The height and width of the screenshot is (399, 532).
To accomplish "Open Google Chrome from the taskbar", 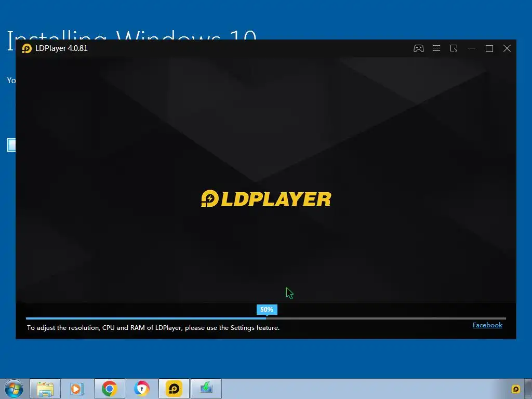I will coord(109,389).
